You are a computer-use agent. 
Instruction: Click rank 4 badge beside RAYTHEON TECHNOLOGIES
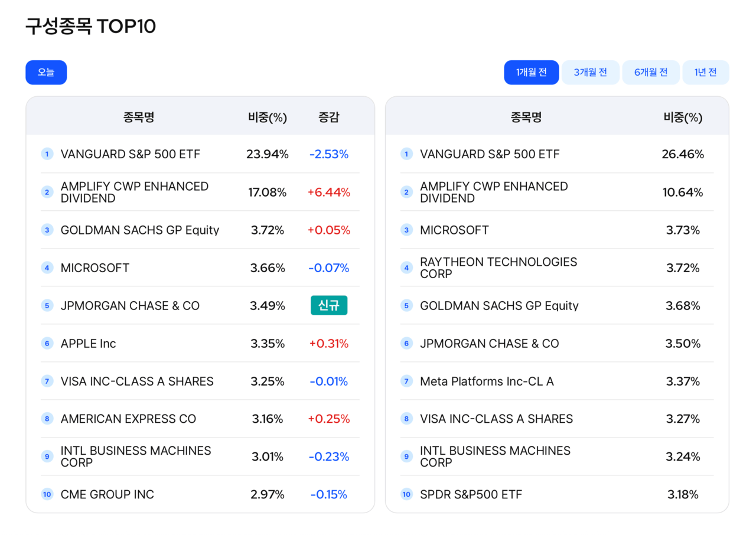(406, 267)
